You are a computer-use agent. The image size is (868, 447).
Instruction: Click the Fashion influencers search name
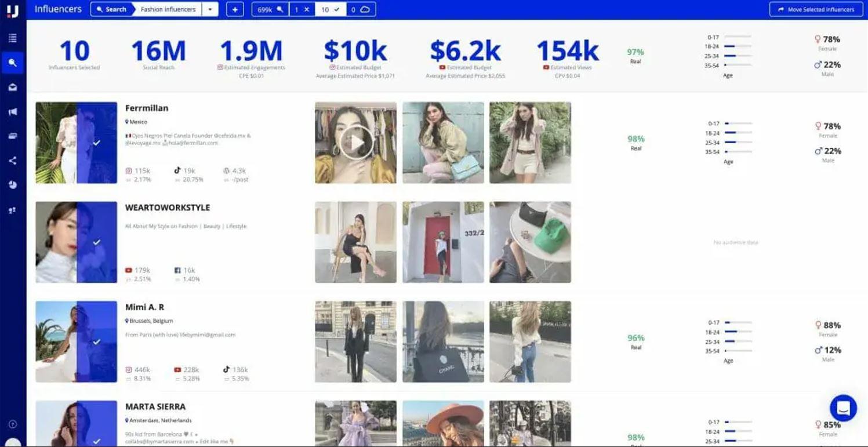point(168,9)
